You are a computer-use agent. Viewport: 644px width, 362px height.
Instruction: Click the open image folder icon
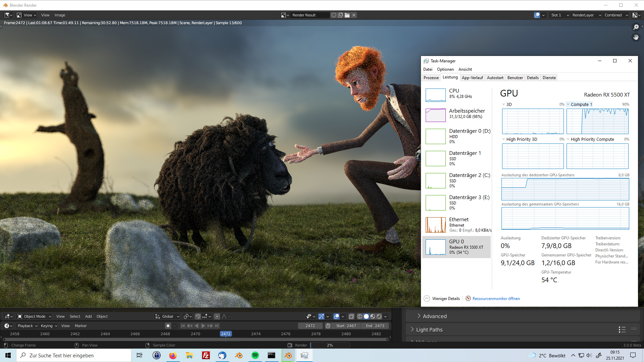click(347, 15)
